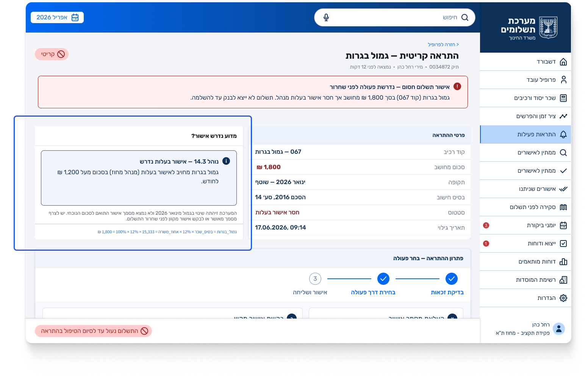The width and height of the screenshot is (588, 381).
Task: Click the gear icon for הגדרות
Action: click(563, 298)
